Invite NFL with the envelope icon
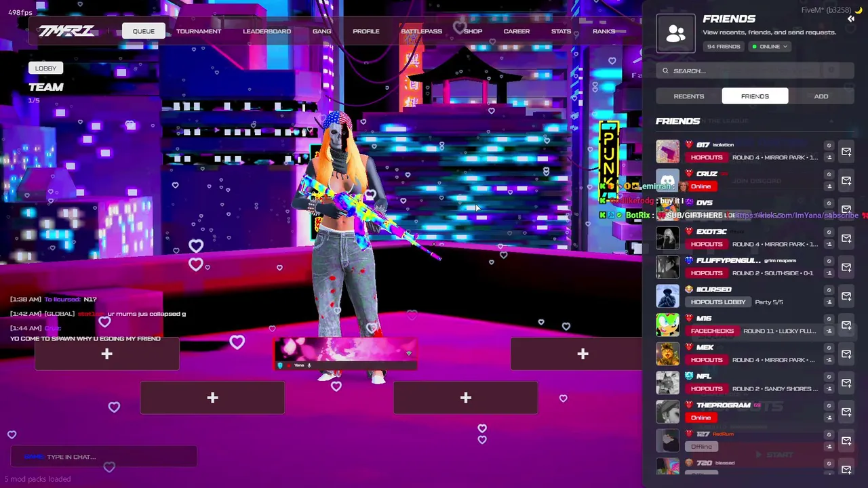Image resolution: width=868 pixels, height=488 pixels. pos(846,383)
